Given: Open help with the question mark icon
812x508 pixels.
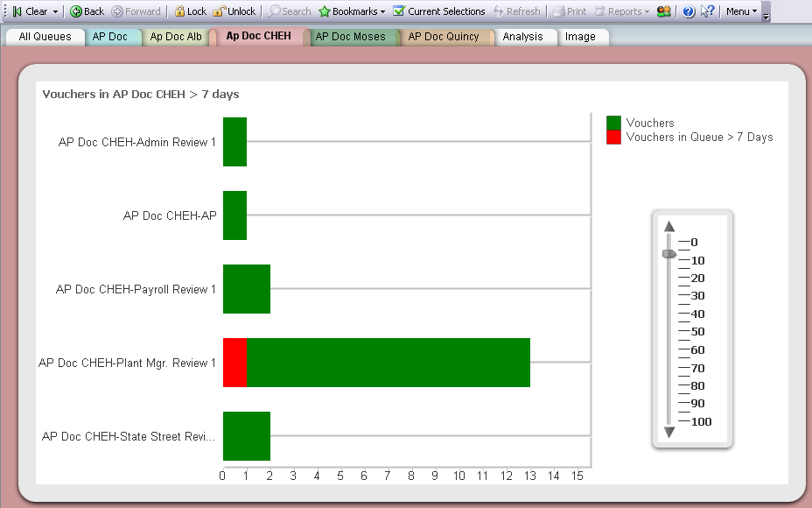Looking at the screenshot, I should (689, 11).
